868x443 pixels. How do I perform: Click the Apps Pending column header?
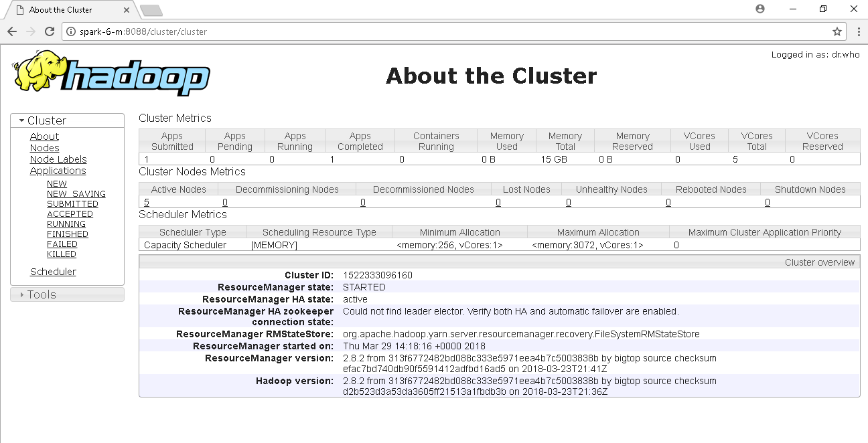coord(235,141)
